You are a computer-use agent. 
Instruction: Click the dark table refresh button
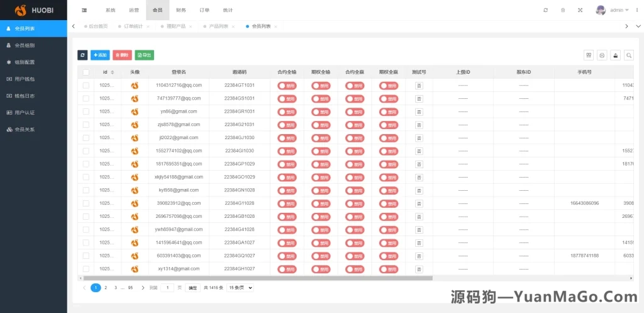tap(82, 55)
